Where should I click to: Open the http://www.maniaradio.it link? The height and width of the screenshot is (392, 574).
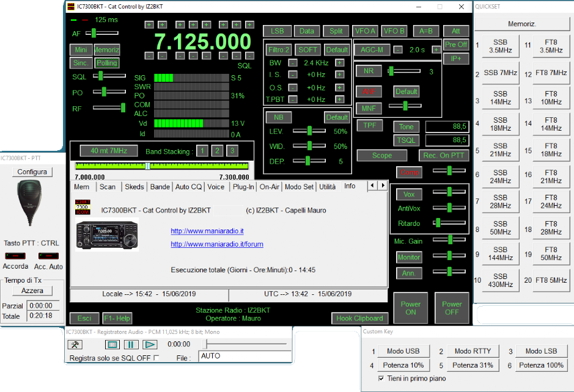(207, 231)
